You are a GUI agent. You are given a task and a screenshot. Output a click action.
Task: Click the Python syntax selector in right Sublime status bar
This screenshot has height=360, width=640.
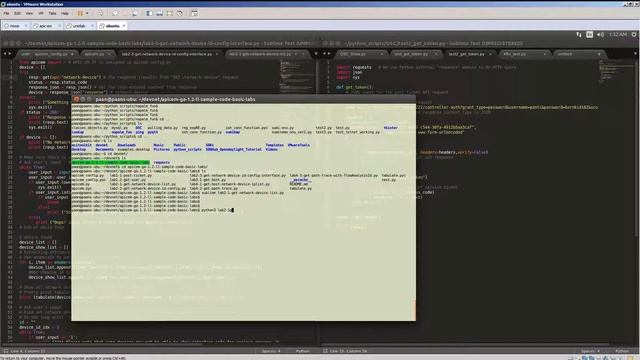622,351
